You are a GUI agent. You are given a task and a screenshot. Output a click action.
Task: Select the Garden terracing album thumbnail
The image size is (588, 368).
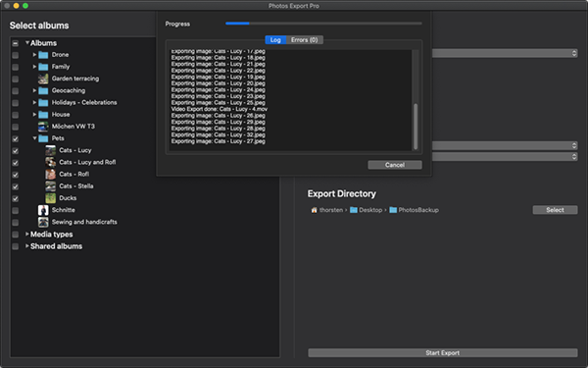[43, 79]
